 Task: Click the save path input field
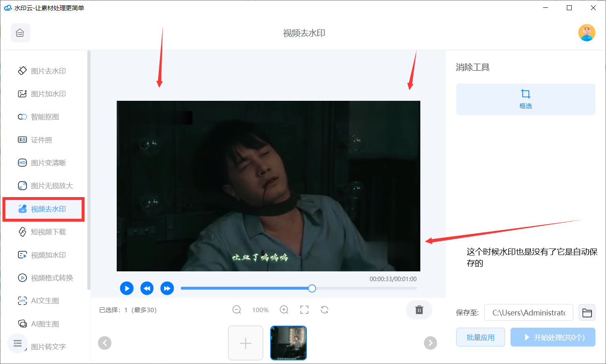[529, 313]
